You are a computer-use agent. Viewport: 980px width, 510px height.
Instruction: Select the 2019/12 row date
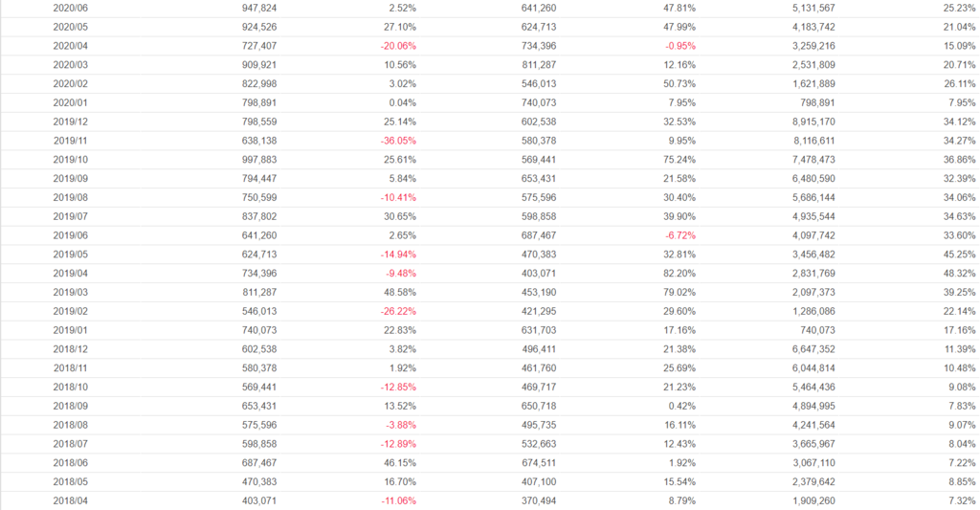[x=70, y=122]
